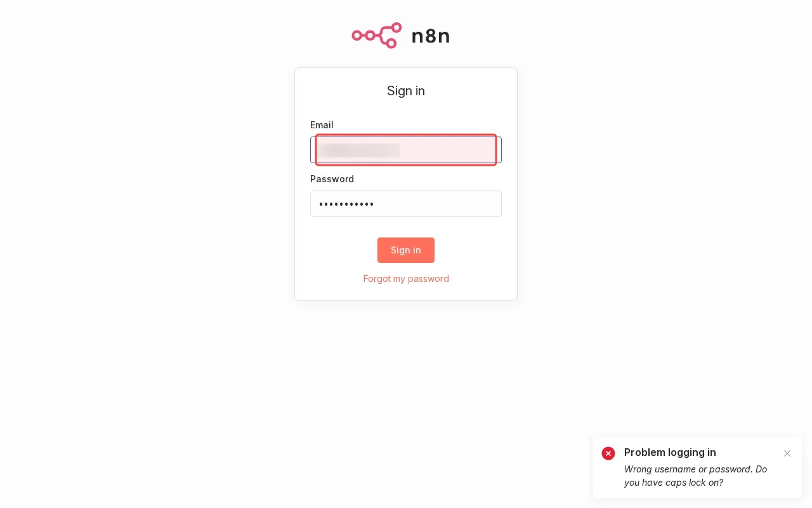The width and height of the screenshot is (812, 508).
Task: Click the empty page background below the card
Action: click(406, 394)
